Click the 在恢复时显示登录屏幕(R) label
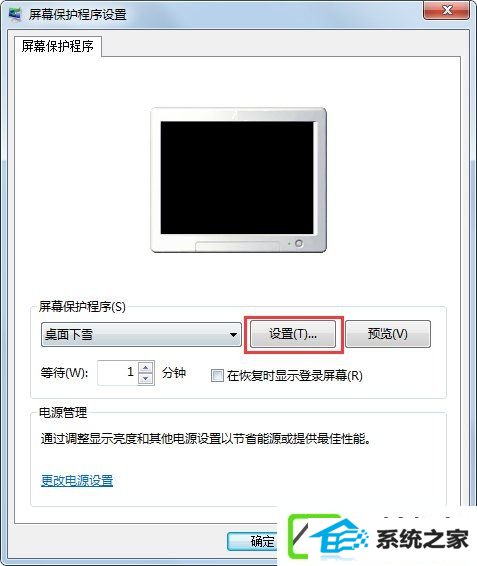The image size is (477, 566). pos(295,376)
